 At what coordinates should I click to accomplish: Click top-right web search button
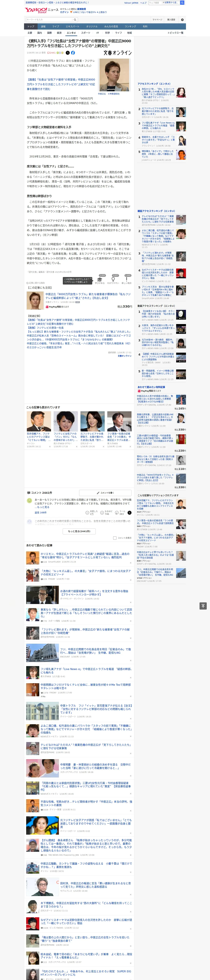[182, 3]
